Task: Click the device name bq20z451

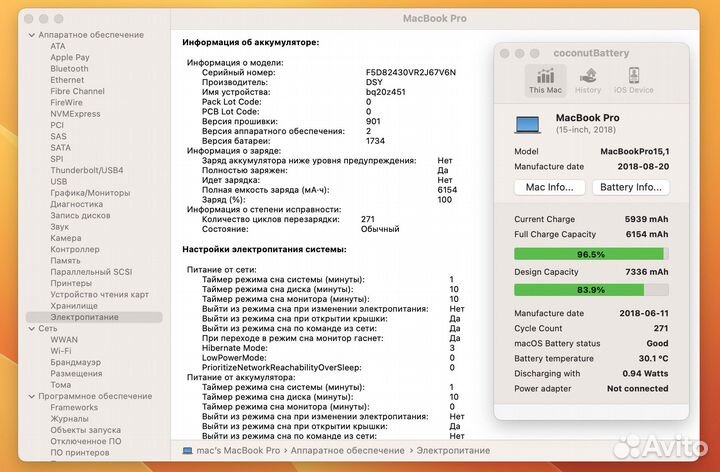Action: (385, 92)
